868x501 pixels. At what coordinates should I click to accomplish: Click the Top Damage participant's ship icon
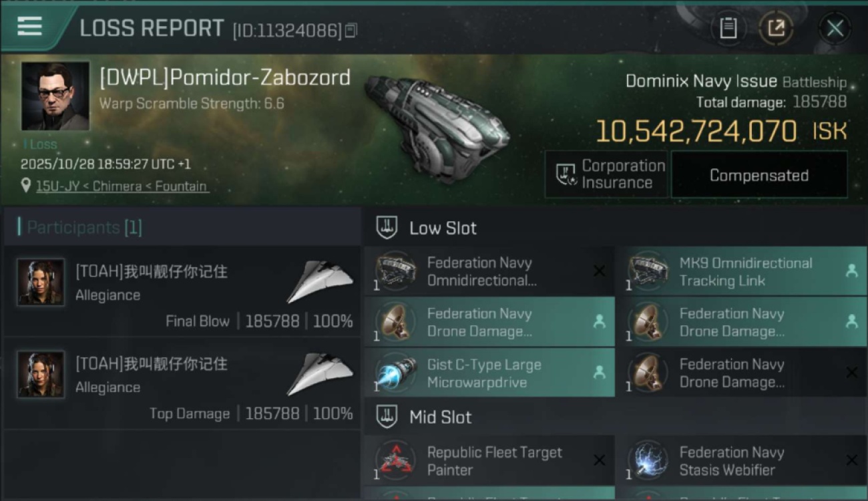click(x=320, y=375)
